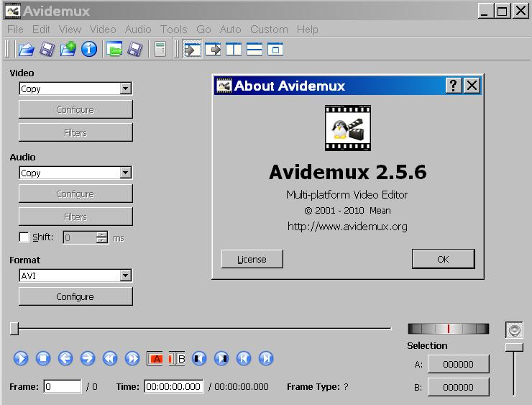Go to previous frame arrow
Image resolution: width=532 pixels, height=405 pixels.
pyautogui.click(x=65, y=358)
